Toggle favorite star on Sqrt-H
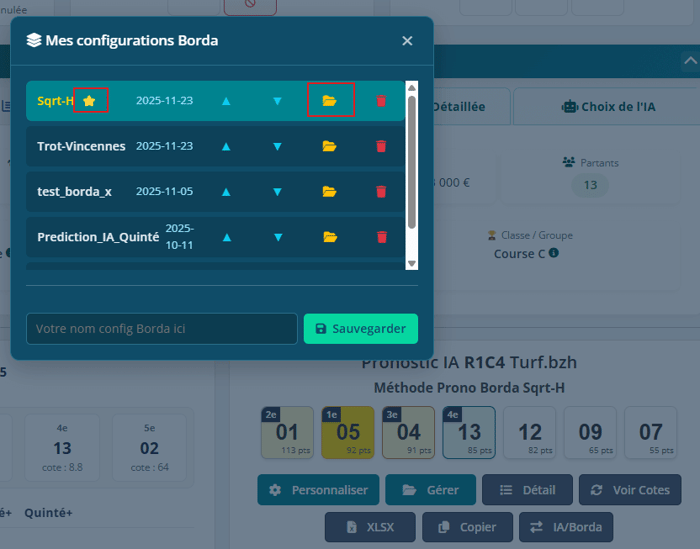This screenshot has width=700, height=549. pyautogui.click(x=89, y=101)
